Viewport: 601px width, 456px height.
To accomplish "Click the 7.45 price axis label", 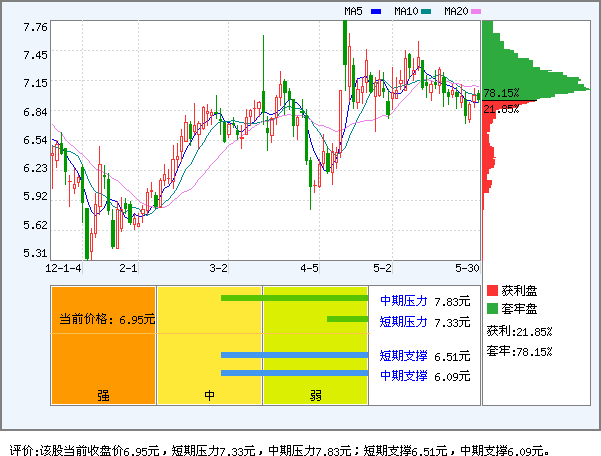I will pyautogui.click(x=35, y=55).
